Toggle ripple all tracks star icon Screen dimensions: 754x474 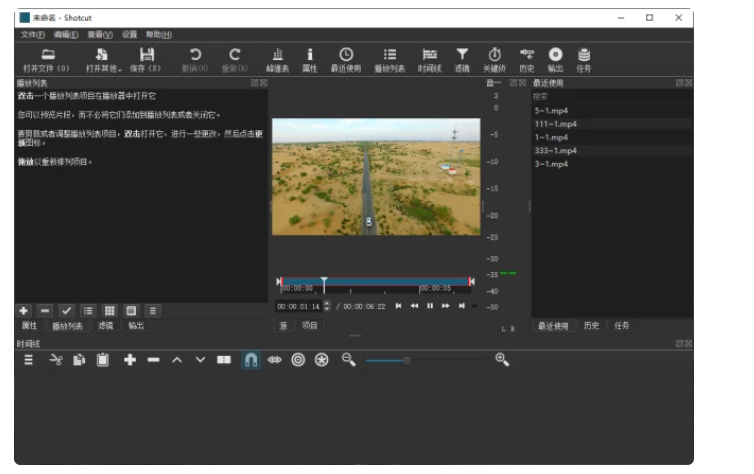[321, 360]
